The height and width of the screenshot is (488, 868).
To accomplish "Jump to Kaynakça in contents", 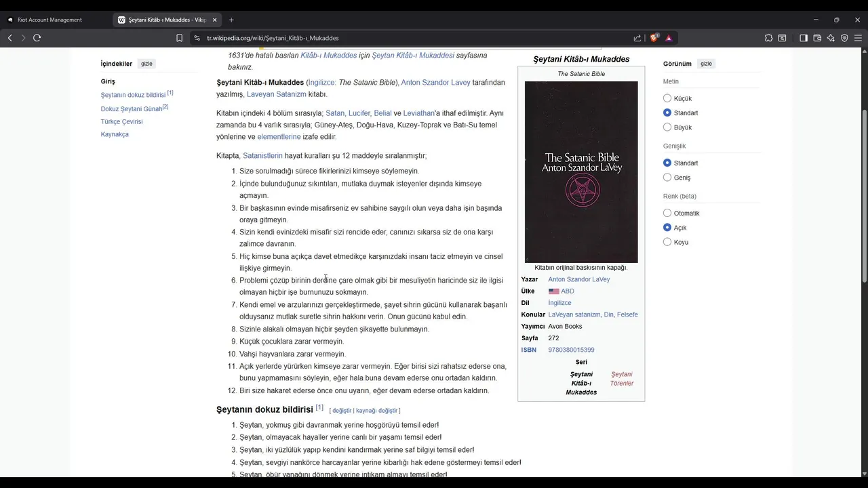I will point(115,134).
